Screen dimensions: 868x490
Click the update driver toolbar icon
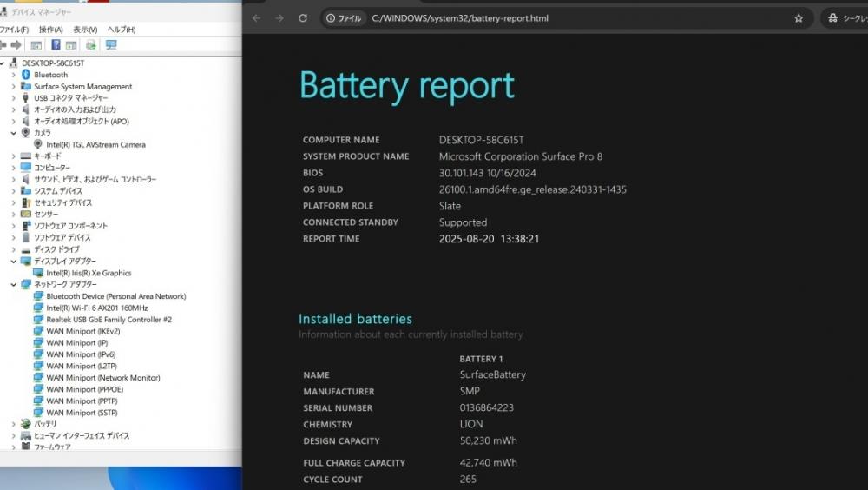click(x=91, y=45)
